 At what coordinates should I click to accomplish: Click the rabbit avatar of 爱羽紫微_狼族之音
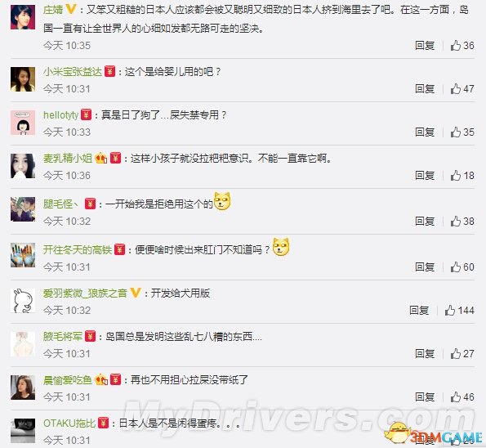[23, 301]
